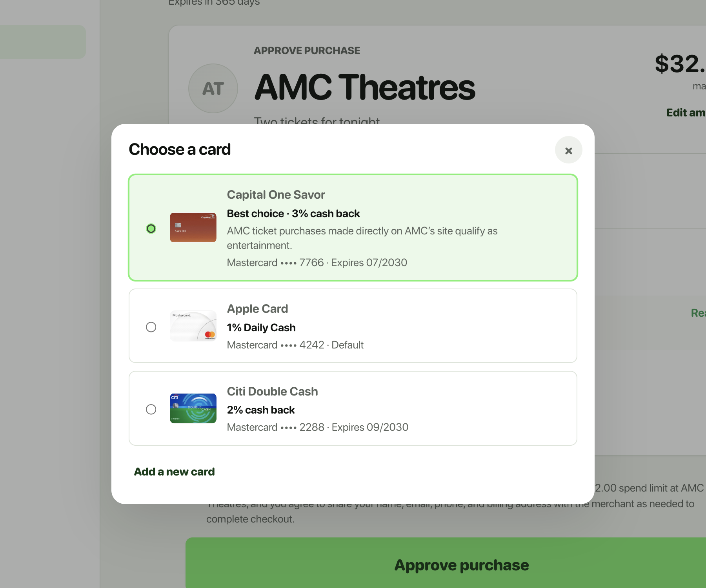Viewport: 706px width, 588px height.
Task: Click the Citi Double Cash name text
Action: point(272,391)
